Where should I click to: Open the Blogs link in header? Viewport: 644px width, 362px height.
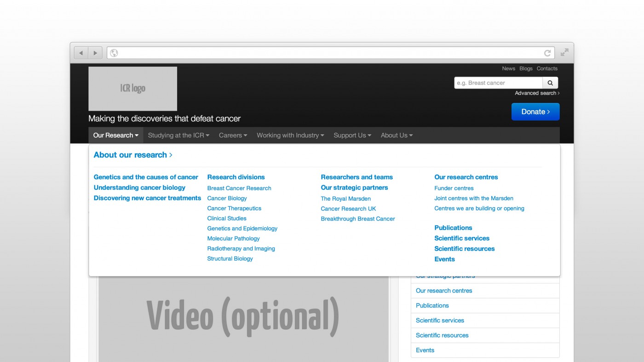(526, 68)
